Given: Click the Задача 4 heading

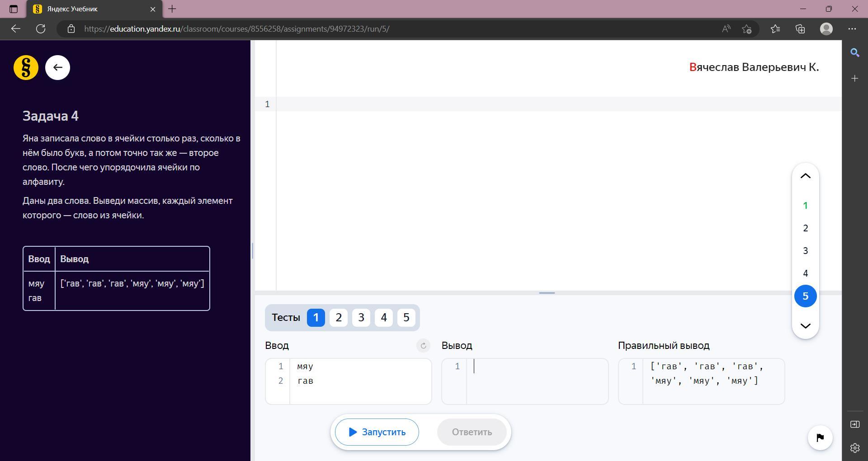Looking at the screenshot, I should pyautogui.click(x=51, y=116).
